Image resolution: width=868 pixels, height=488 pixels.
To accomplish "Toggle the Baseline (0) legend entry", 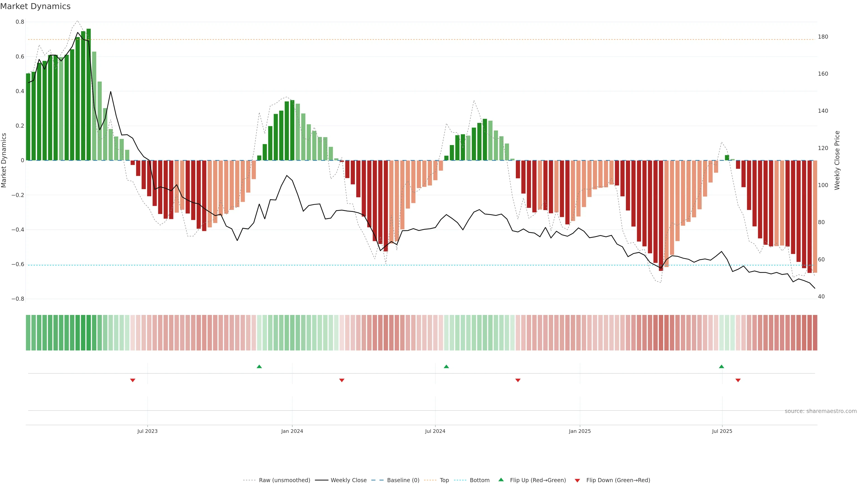I will tap(403, 480).
